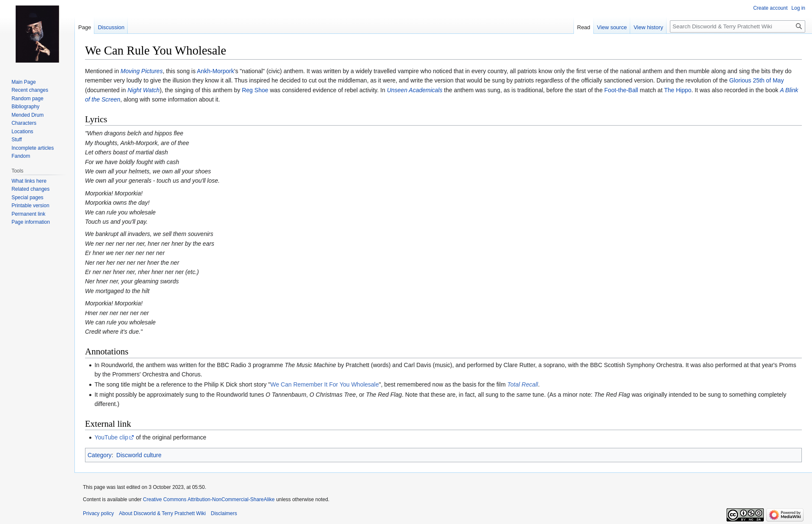Follow the Total Recall film link
Screen dimensions: 812x524
(x=522, y=384)
